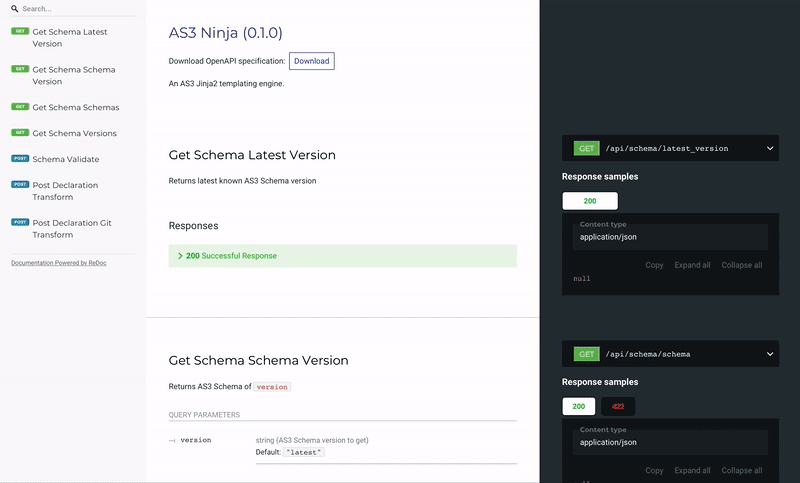Click the AS3 Ninja (0.1.0) title
The width and height of the screenshot is (800, 483).
click(x=226, y=33)
